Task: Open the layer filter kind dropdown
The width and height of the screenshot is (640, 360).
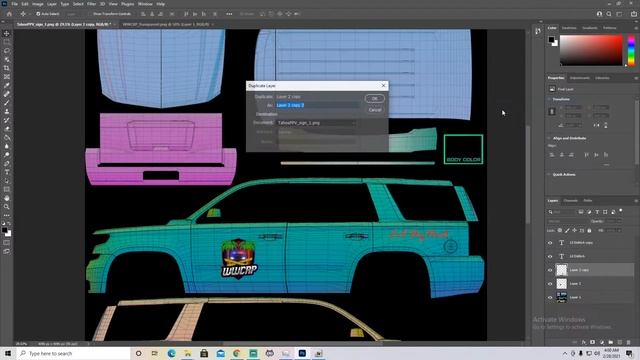Action: [562, 212]
